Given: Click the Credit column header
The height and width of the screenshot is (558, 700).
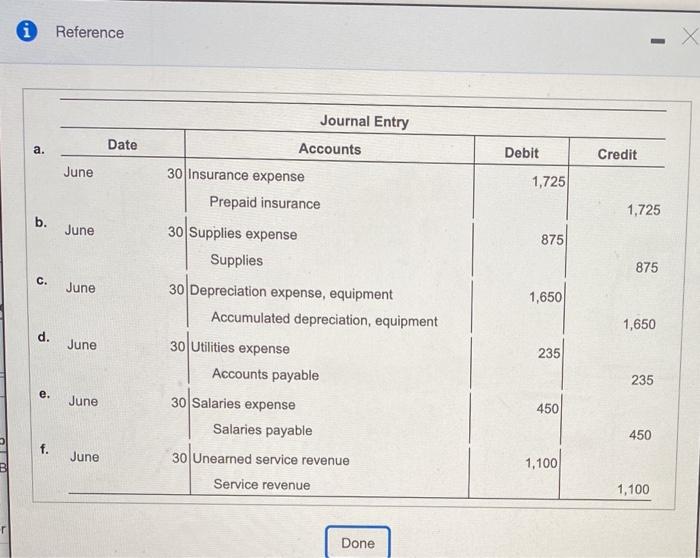Looking at the screenshot, I should coord(617,154).
